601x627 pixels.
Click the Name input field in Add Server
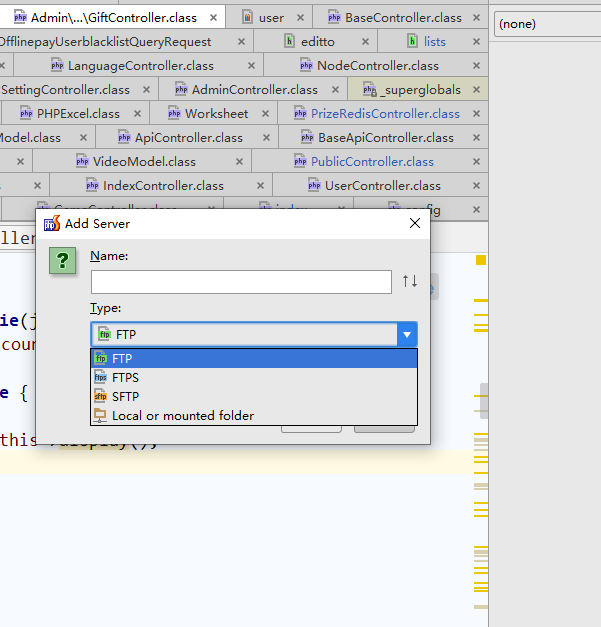(x=241, y=282)
